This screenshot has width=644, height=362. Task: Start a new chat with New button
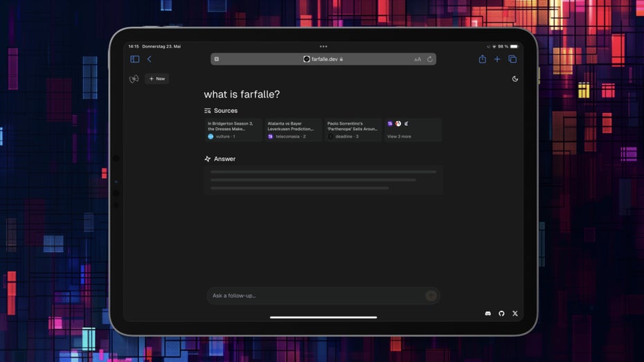coord(157,79)
